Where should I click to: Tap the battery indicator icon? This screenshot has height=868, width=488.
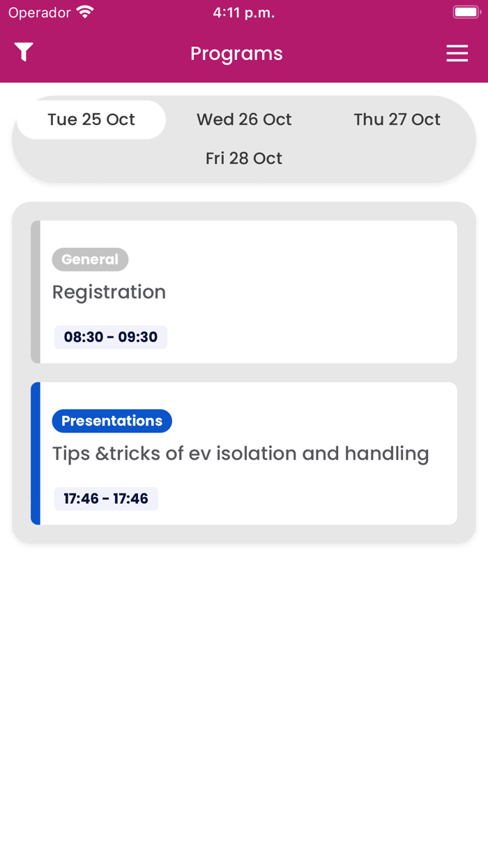pyautogui.click(x=466, y=13)
